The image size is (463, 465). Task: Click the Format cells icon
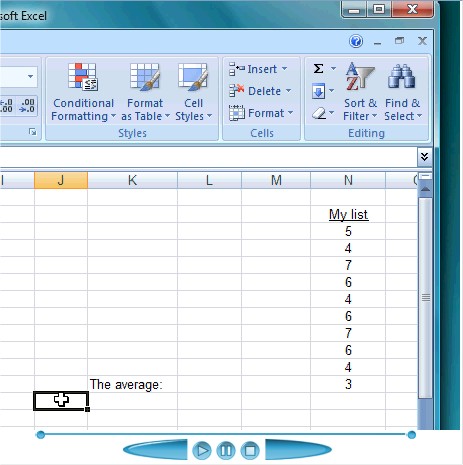point(237,113)
